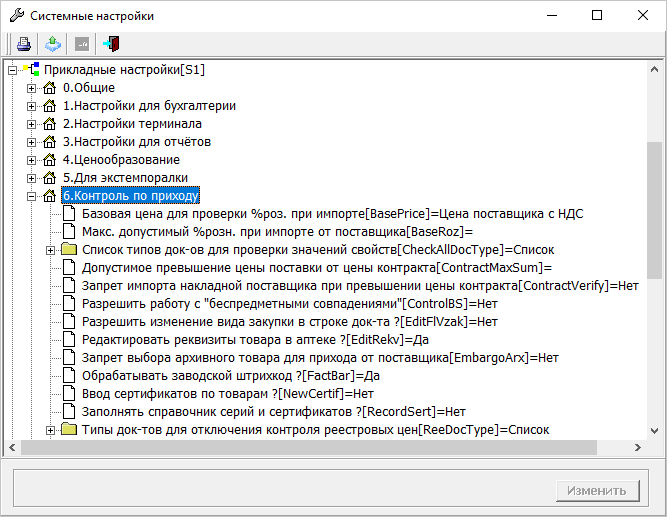
Task: Collapse the root Прикладные настройки[S1] node
Action: pos(12,70)
